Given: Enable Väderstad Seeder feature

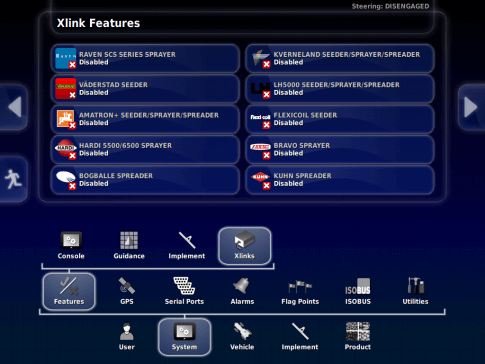Looking at the screenshot, I should (145, 89).
